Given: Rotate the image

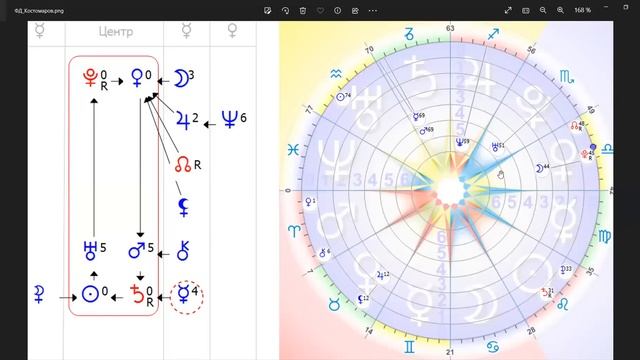Looking at the screenshot, I should point(285,11).
